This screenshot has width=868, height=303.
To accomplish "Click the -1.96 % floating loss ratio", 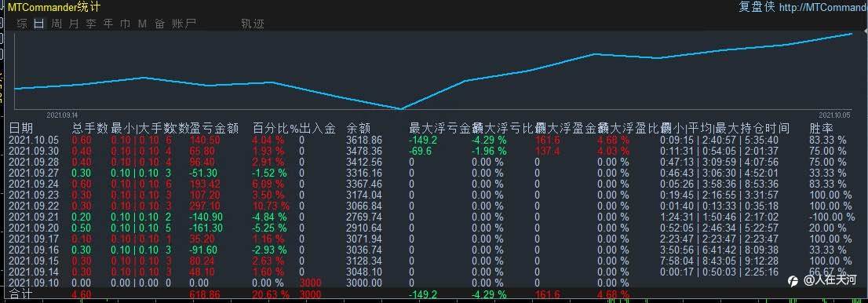I will [x=489, y=151].
